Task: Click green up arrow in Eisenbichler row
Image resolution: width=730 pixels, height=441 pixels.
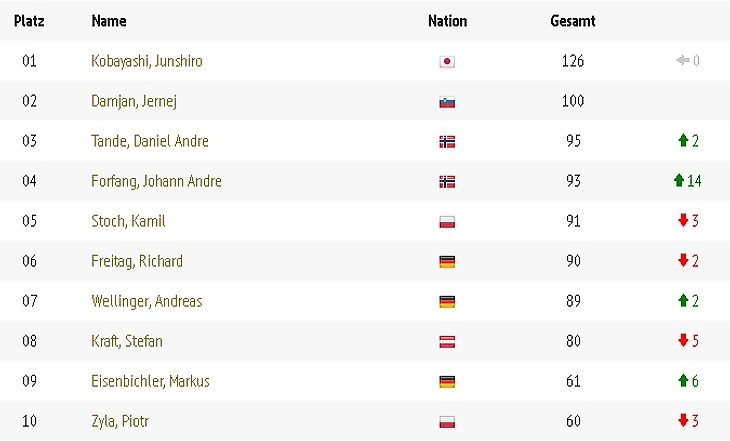Action: click(x=682, y=381)
